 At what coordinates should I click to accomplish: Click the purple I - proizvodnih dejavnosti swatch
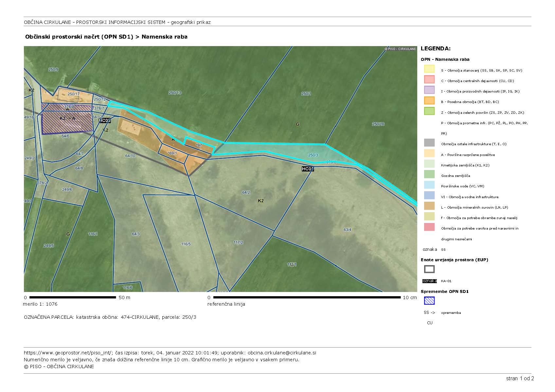[429, 90]
